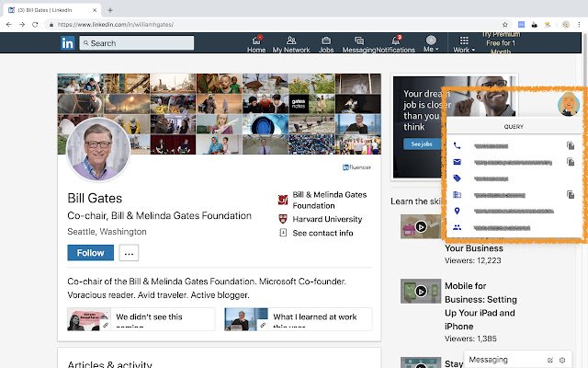Click the email envelope icon in popup

point(457,162)
